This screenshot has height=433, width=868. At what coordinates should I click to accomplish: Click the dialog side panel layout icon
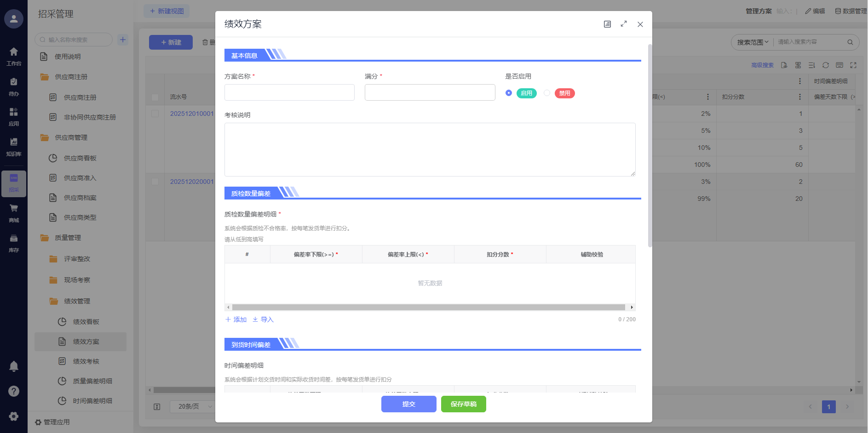[607, 24]
